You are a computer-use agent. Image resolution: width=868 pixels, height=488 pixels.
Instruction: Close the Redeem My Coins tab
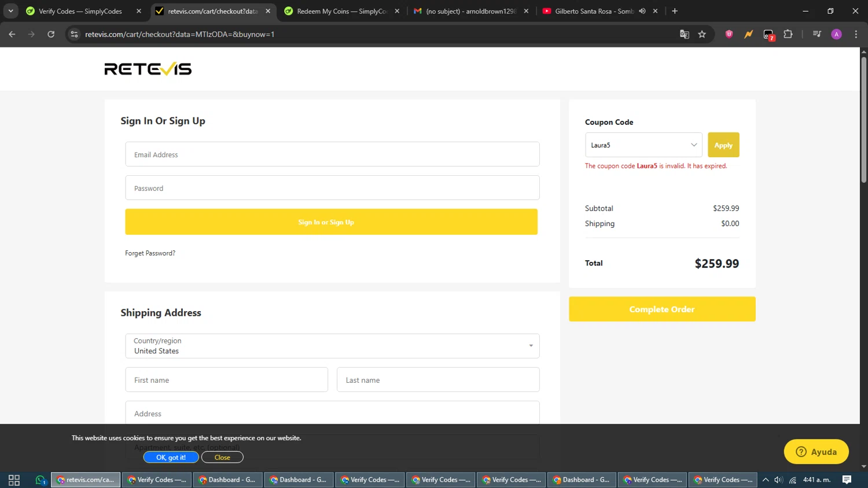[x=397, y=11]
